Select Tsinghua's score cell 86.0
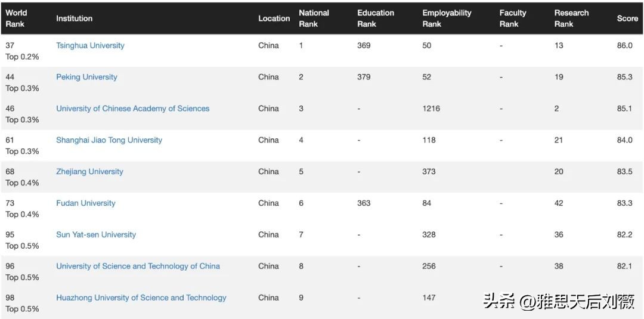The width and height of the screenshot is (644, 319). [x=625, y=45]
